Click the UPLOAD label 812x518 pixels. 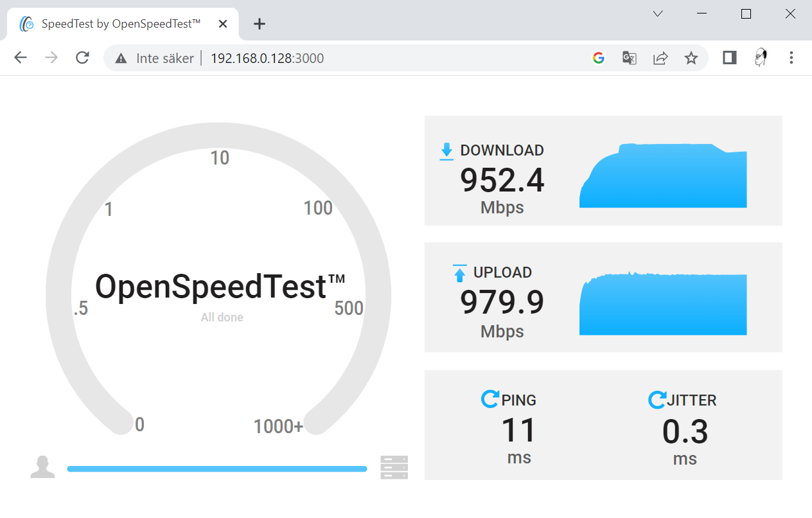coord(502,272)
